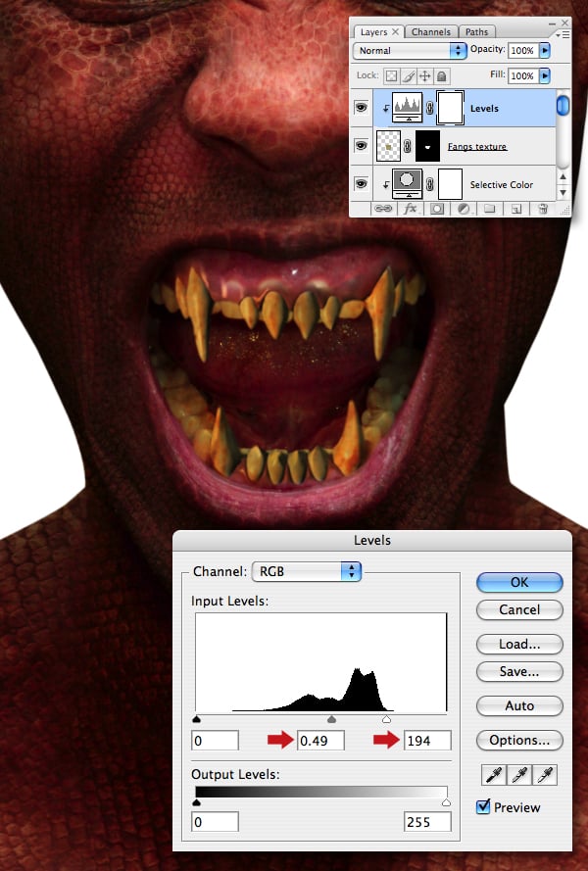Delete layer using the trash icon
Viewport: 588px width, 871px height.
tap(543, 209)
